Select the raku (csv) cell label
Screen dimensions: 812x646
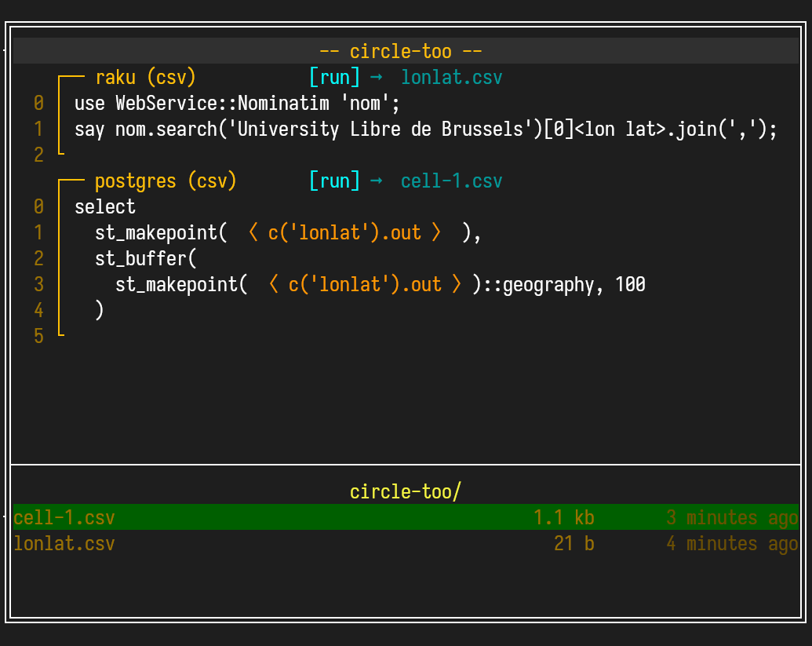tap(145, 78)
